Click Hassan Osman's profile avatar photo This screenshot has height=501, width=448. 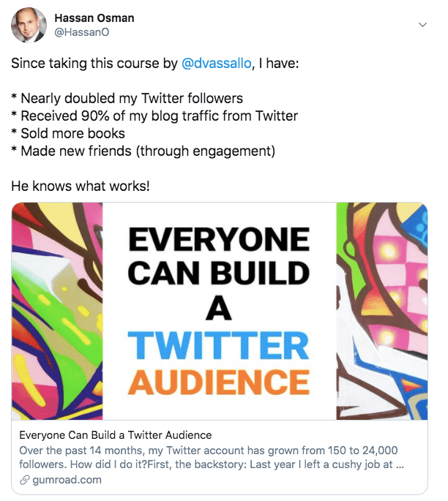tap(29, 24)
